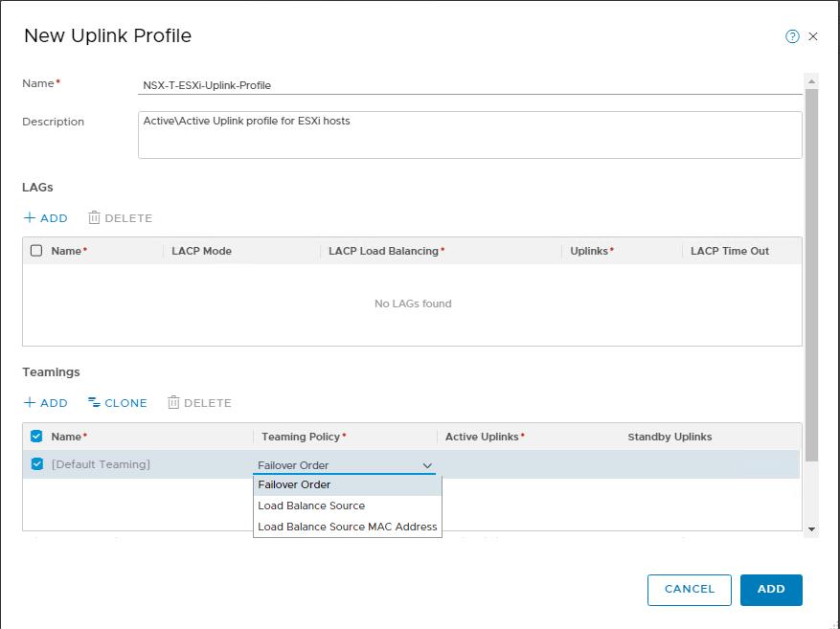This screenshot has width=840, height=629.
Task: Toggle the LAGs select-all checkbox
Action: click(x=36, y=251)
